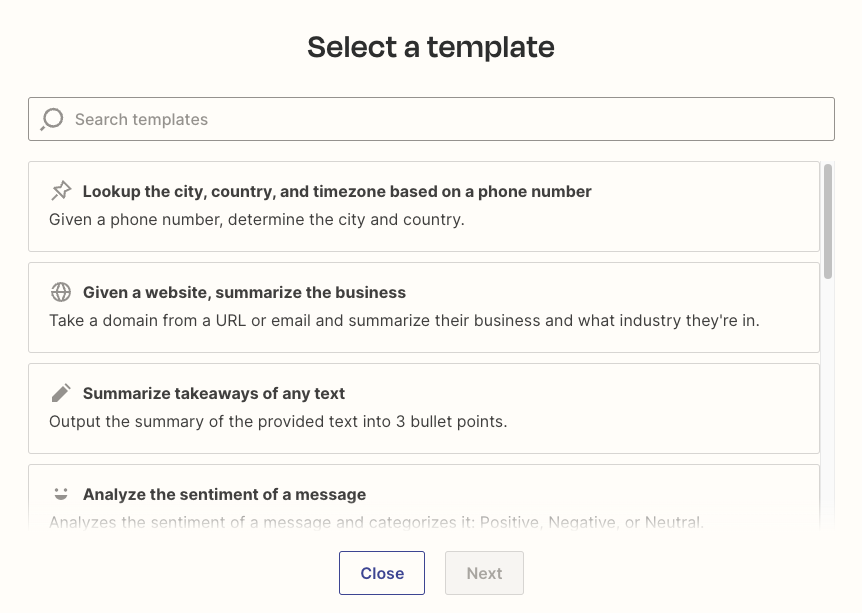The width and height of the screenshot is (862, 613).
Task: Choose 'Given a website, summarize the business' title
Action: pyautogui.click(x=244, y=292)
